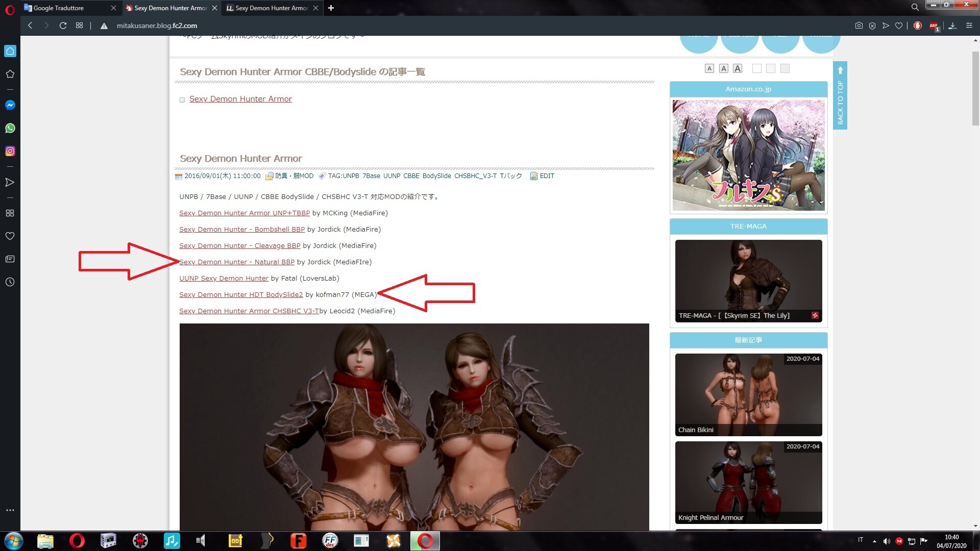The width and height of the screenshot is (980, 551).
Task: Open the Bombshell BBP download link
Action: (x=242, y=230)
